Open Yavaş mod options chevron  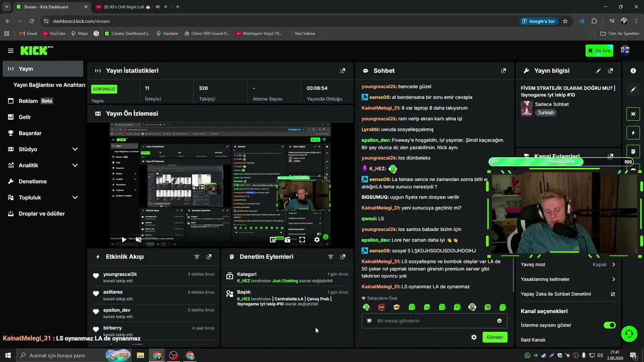[613, 264]
